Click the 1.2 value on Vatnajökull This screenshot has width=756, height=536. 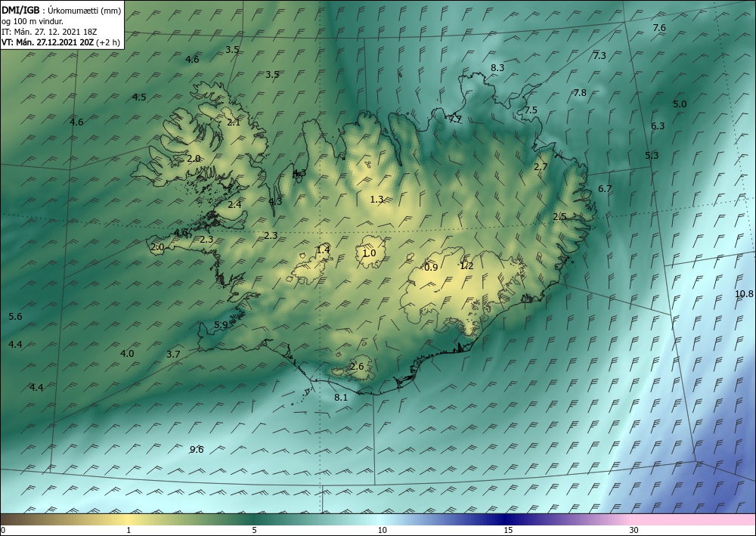coord(466,266)
